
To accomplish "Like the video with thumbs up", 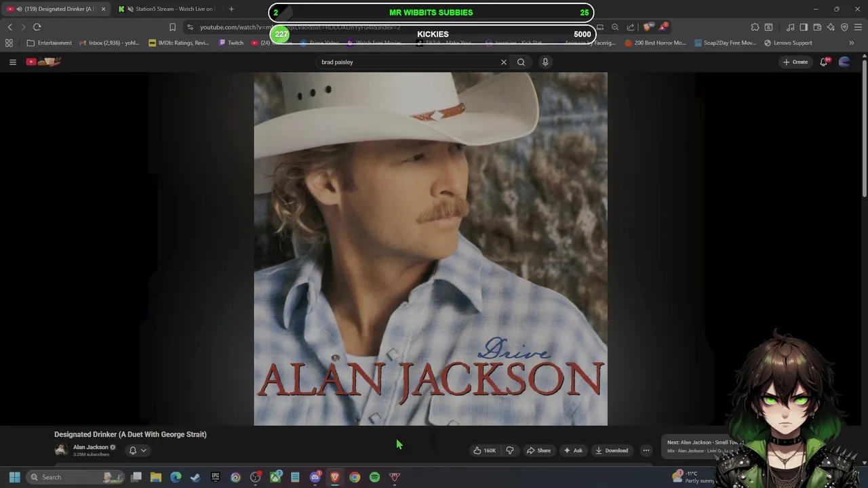I will 484,450.
